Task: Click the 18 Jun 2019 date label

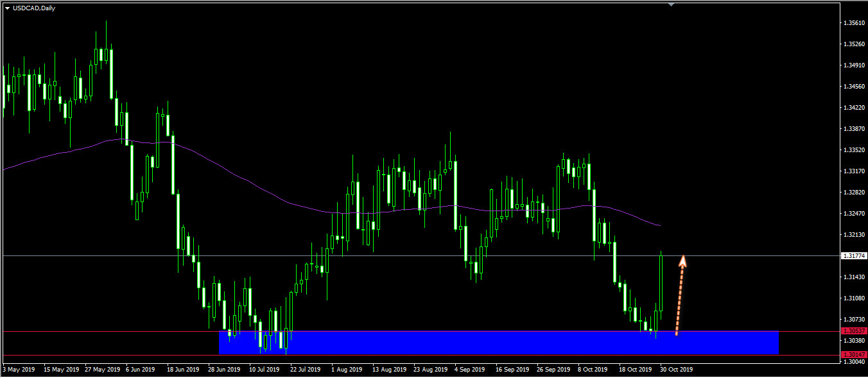Action: 184,370
